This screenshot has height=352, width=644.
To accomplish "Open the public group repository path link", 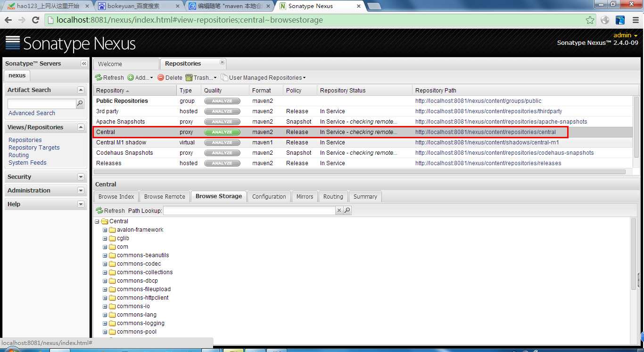I will (x=478, y=101).
